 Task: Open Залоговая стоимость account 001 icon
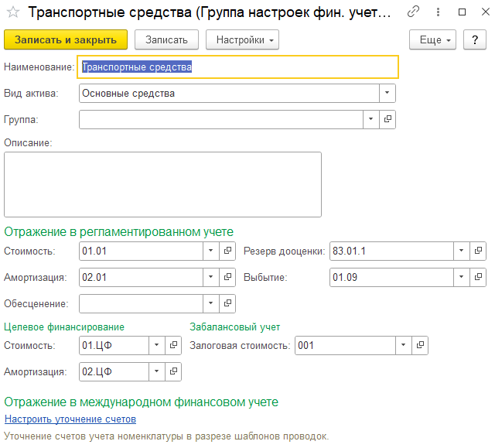click(419, 345)
